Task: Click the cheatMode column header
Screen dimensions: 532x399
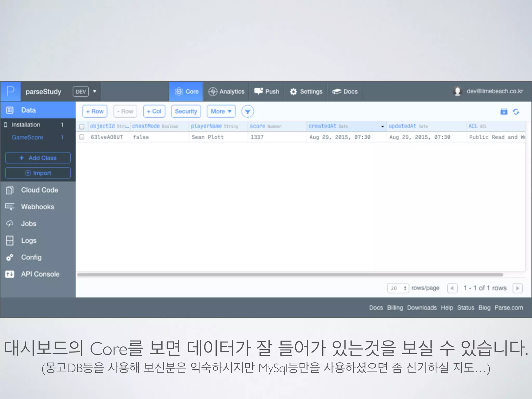Action: pyautogui.click(x=159, y=126)
